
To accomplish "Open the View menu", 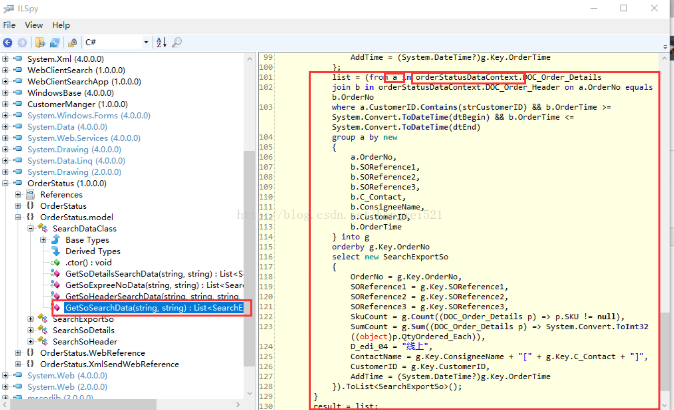I will (34, 25).
